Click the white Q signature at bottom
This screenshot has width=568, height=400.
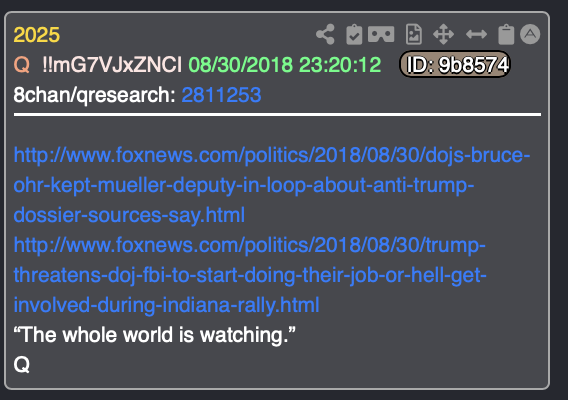(22, 364)
